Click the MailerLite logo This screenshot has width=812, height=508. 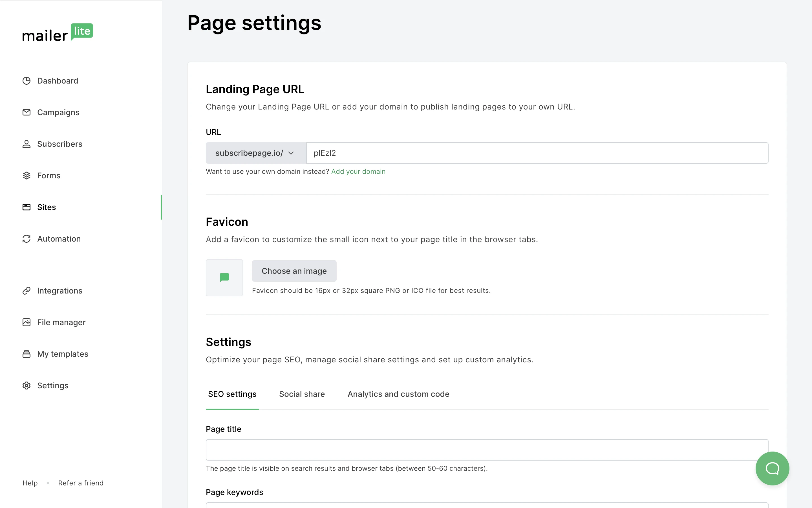[x=58, y=32]
